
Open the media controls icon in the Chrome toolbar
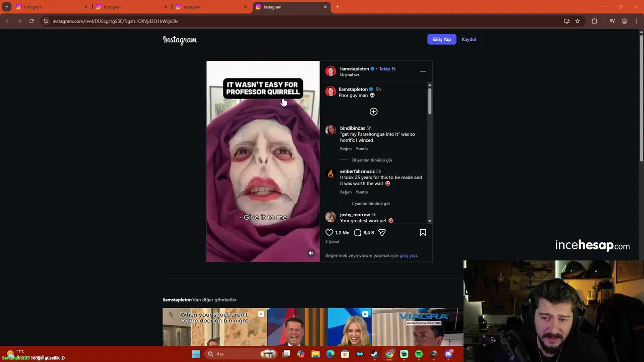(612, 21)
